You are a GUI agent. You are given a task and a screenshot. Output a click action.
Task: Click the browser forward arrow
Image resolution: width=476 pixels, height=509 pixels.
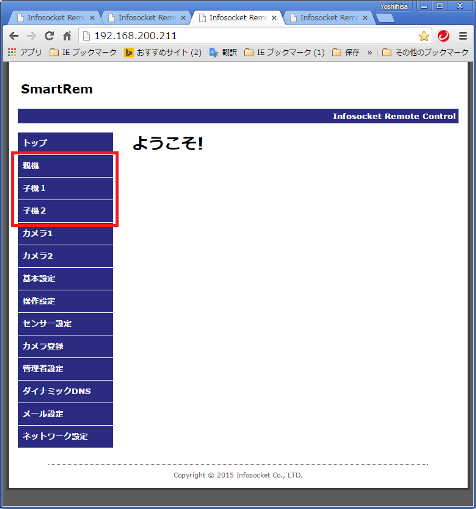click(31, 36)
